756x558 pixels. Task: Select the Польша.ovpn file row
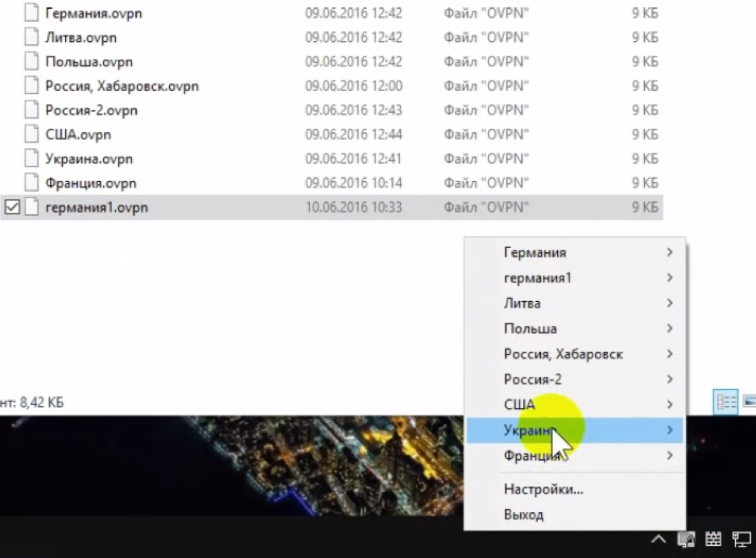click(89, 62)
